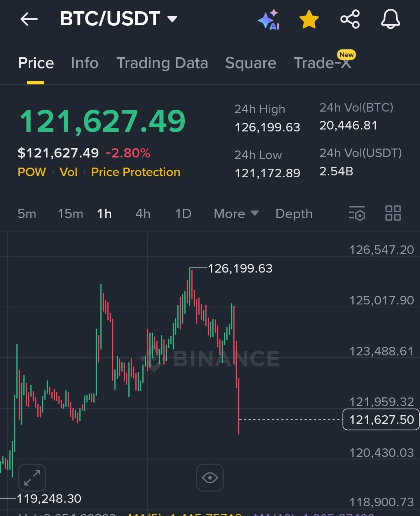The height and width of the screenshot is (516, 420).
Task: Open the Trading Data tab
Action: (x=162, y=63)
